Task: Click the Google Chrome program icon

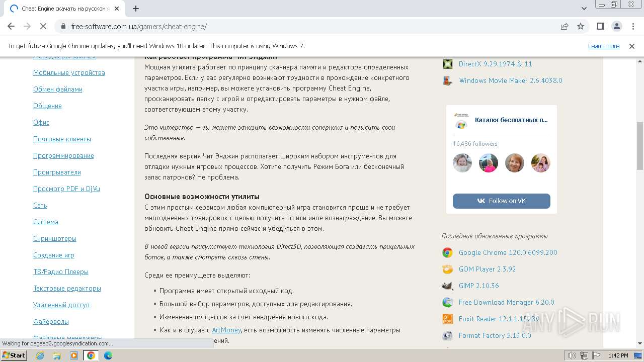Action: click(447, 252)
